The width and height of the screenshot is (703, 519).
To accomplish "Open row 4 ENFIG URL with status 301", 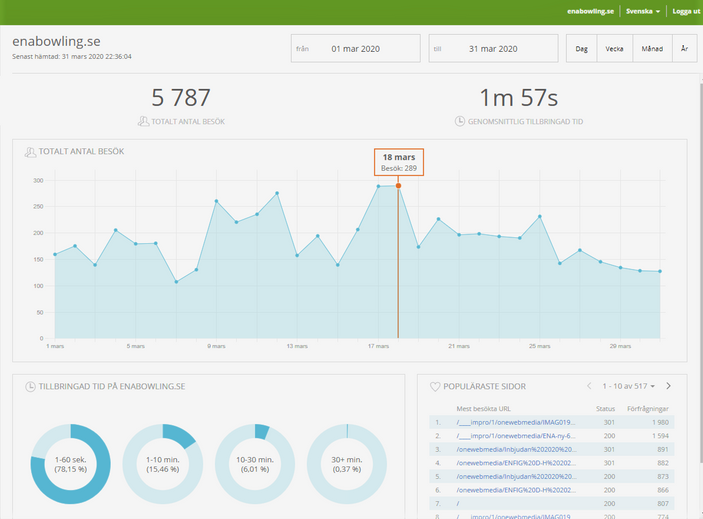I will [516, 463].
